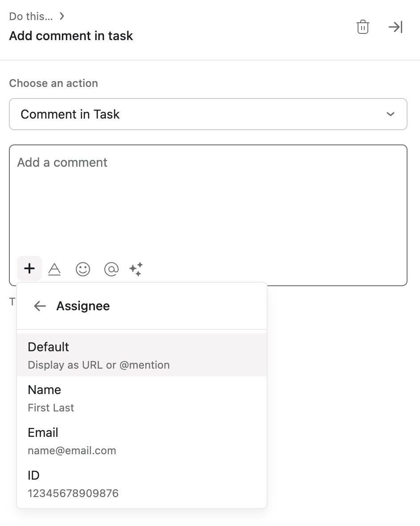
Task: Launch AI assist with the sparkles icon
Action: [x=136, y=268]
